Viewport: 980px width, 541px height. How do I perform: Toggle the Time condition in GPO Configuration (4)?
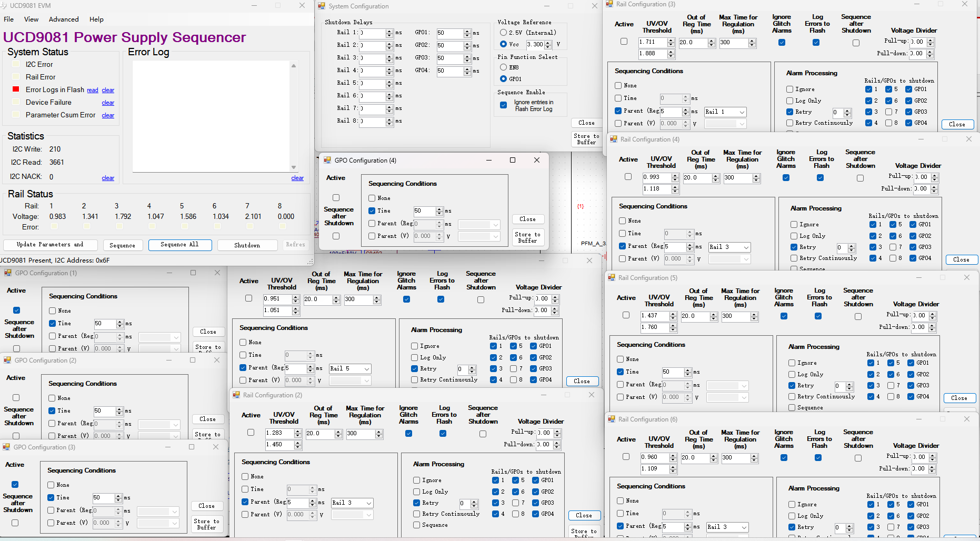(x=372, y=211)
